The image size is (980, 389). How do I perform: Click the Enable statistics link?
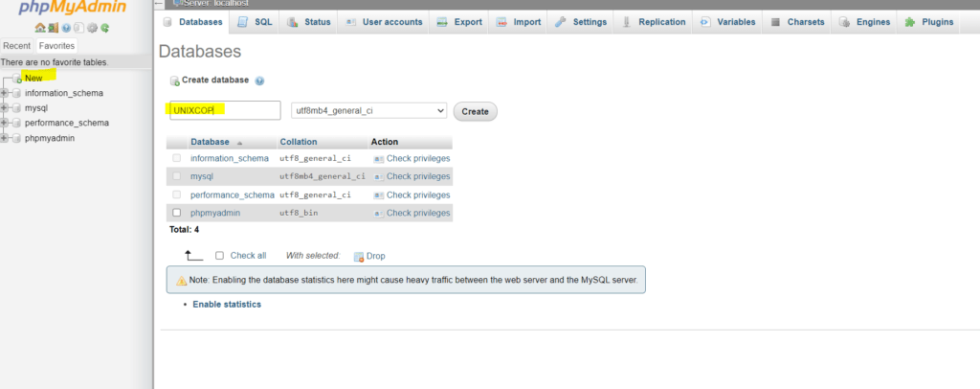[227, 305]
